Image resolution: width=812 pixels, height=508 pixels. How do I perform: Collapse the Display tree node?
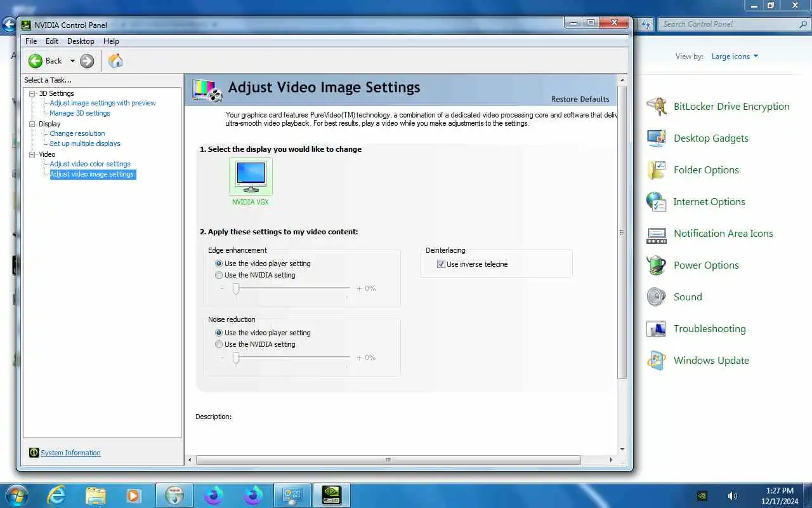tap(32, 124)
